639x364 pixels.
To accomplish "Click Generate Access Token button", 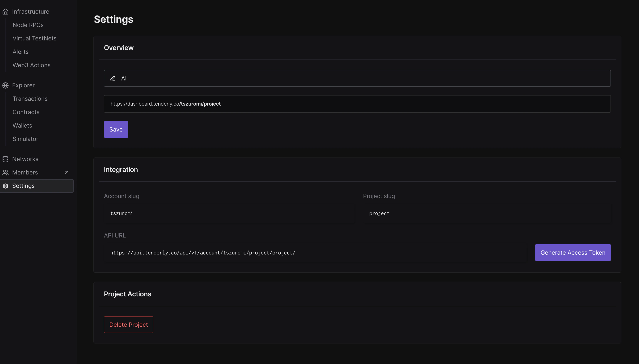I will [573, 253].
